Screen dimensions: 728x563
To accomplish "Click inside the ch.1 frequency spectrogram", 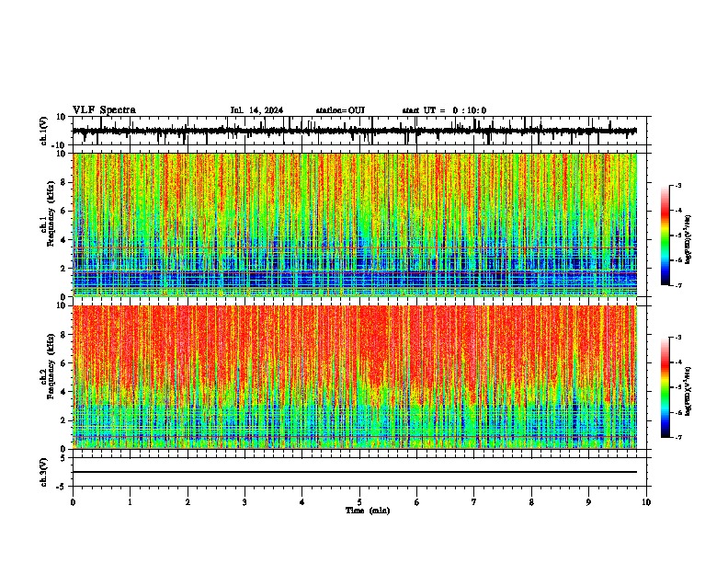I will (x=354, y=224).
